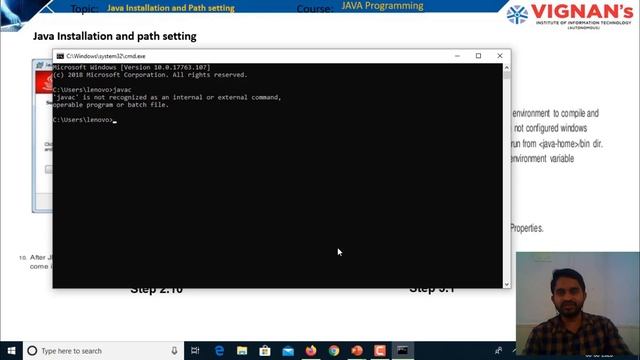Switch to PowerPoint on the taskbar

357,351
